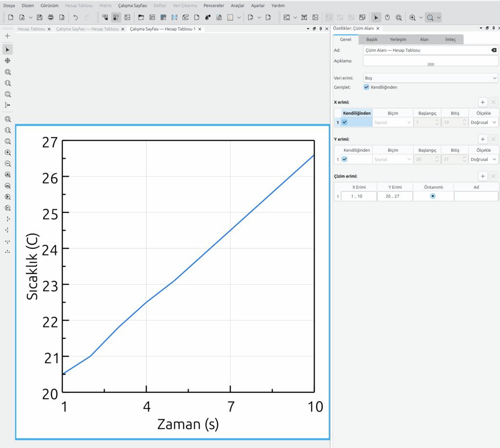The height and width of the screenshot is (448, 500).
Task: Add a new matrix via toolbar icon
Action: [174, 18]
